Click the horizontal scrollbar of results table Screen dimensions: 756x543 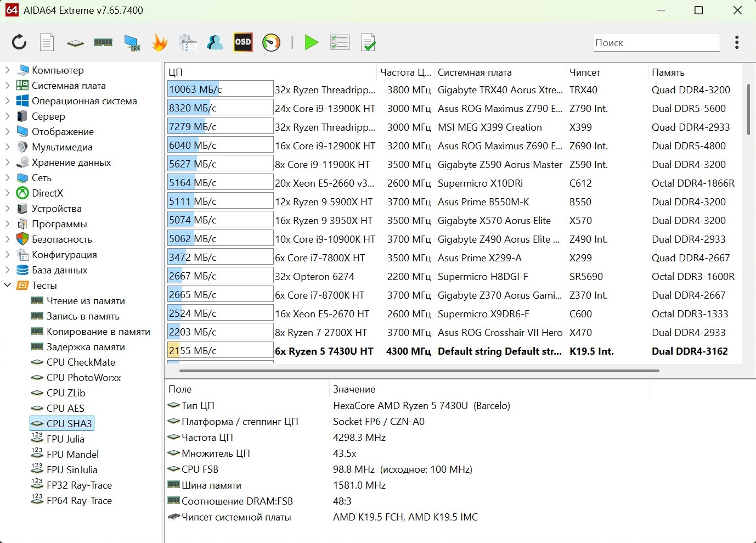[419, 371]
